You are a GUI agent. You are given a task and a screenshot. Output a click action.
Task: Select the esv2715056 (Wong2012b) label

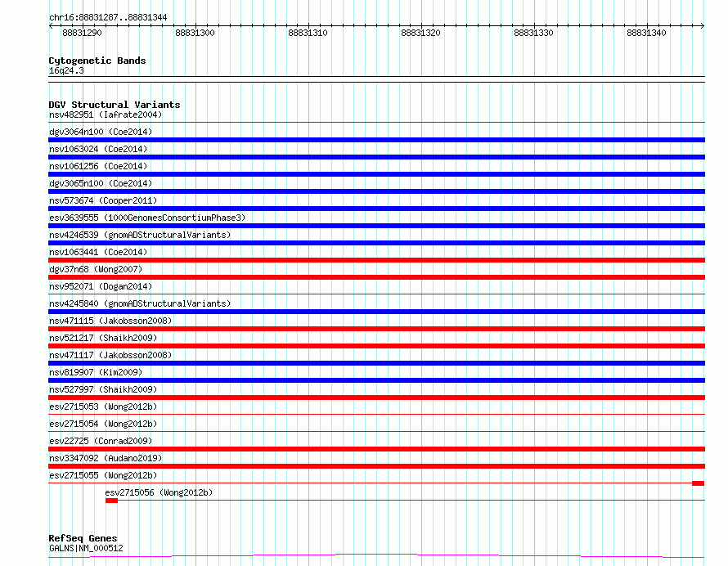(x=159, y=492)
